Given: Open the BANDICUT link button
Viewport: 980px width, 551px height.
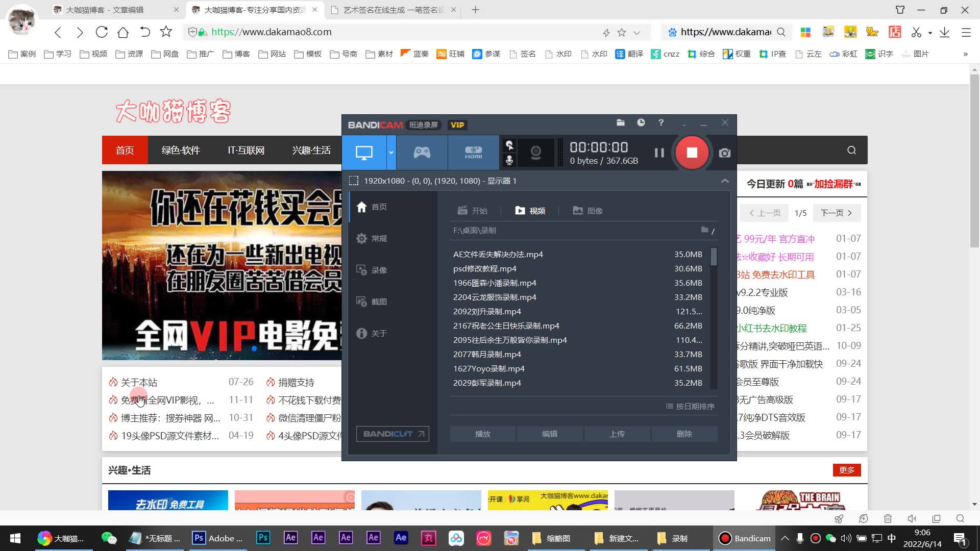Looking at the screenshot, I should pos(393,434).
